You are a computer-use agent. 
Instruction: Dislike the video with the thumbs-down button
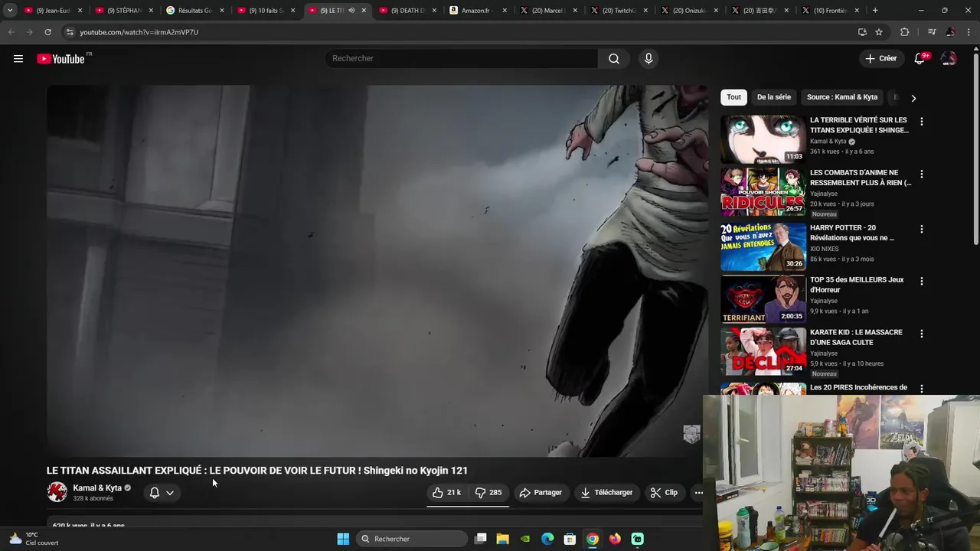tap(488, 493)
